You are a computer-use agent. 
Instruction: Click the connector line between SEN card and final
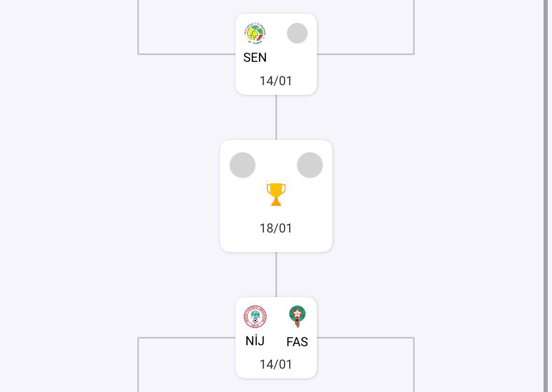[x=276, y=117]
